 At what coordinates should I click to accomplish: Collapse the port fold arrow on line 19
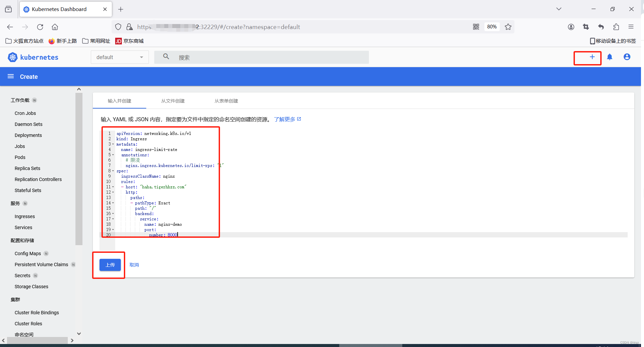[x=113, y=230]
